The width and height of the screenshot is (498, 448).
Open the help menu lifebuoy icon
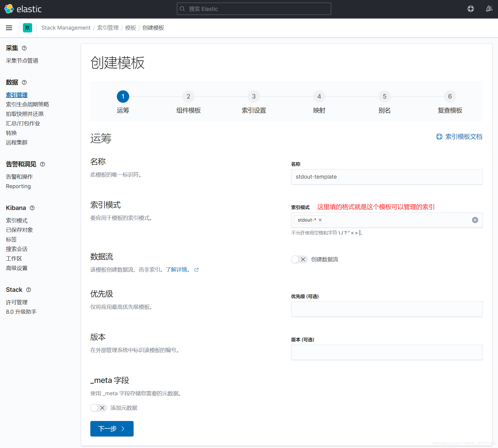coord(470,9)
